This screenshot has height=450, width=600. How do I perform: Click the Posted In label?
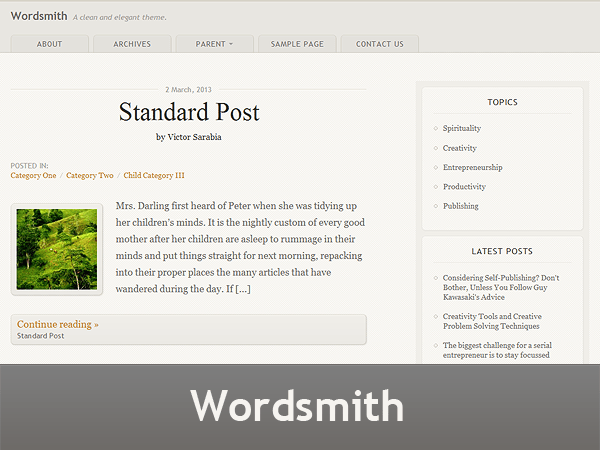coord(29,166)
